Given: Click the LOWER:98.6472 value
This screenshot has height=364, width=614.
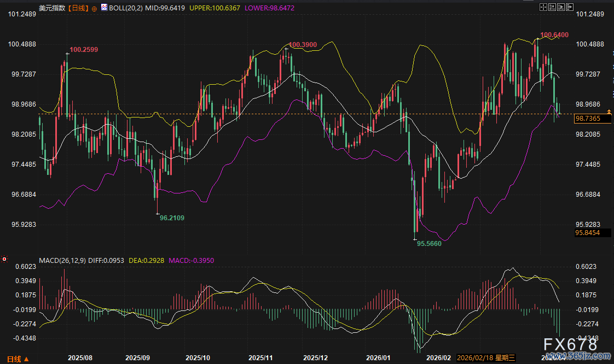Looking at the screenshot, I should 269,8.
